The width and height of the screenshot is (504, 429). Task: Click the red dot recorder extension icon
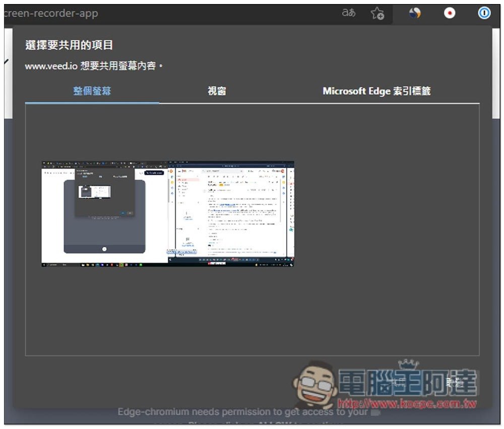tap(449, 14)
